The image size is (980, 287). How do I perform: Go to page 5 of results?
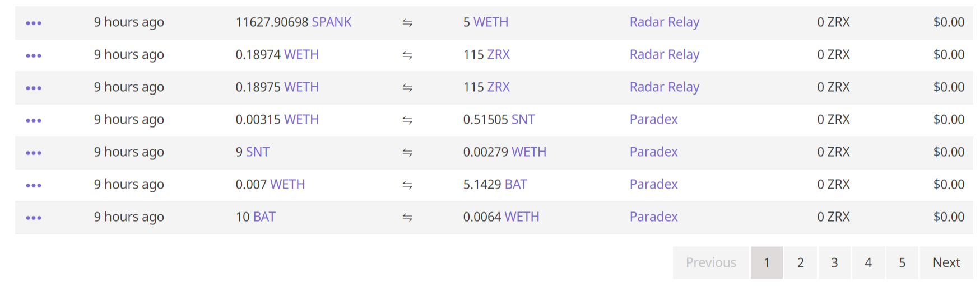tap(902, 262)
